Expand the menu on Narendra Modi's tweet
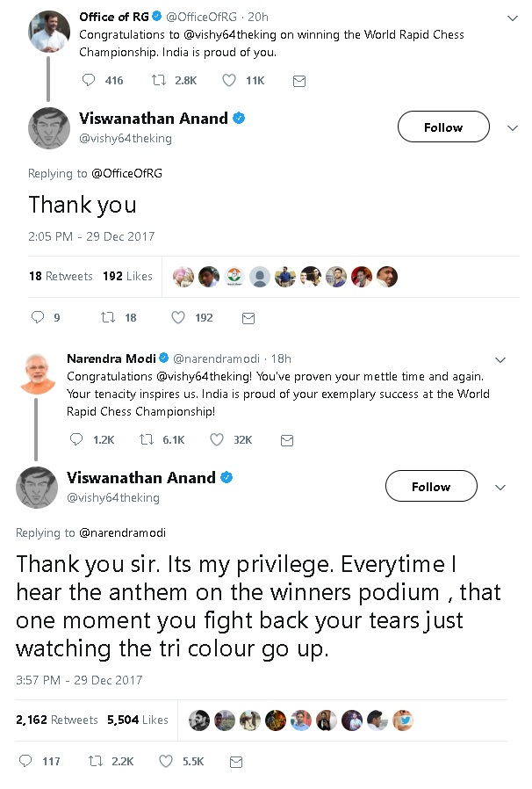This screenshot has width=532, height=789. (x=500, y=360)
